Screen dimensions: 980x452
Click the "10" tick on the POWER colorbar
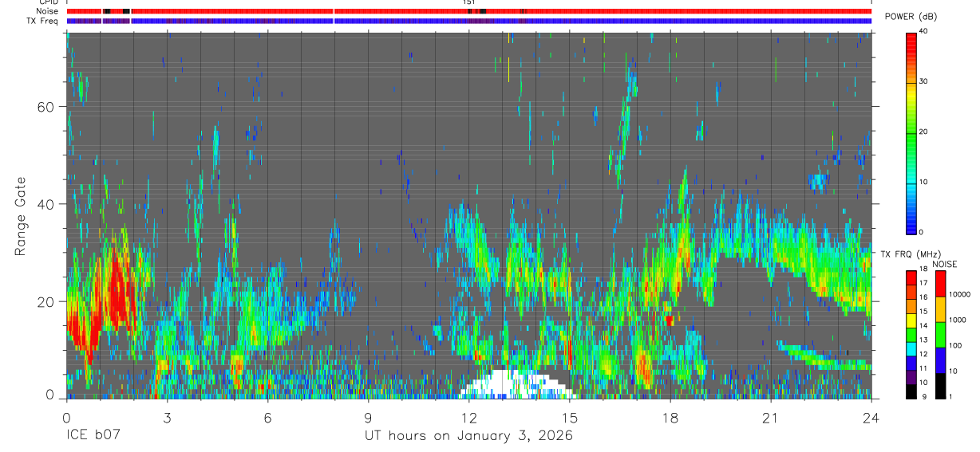(x=924, y=182)
